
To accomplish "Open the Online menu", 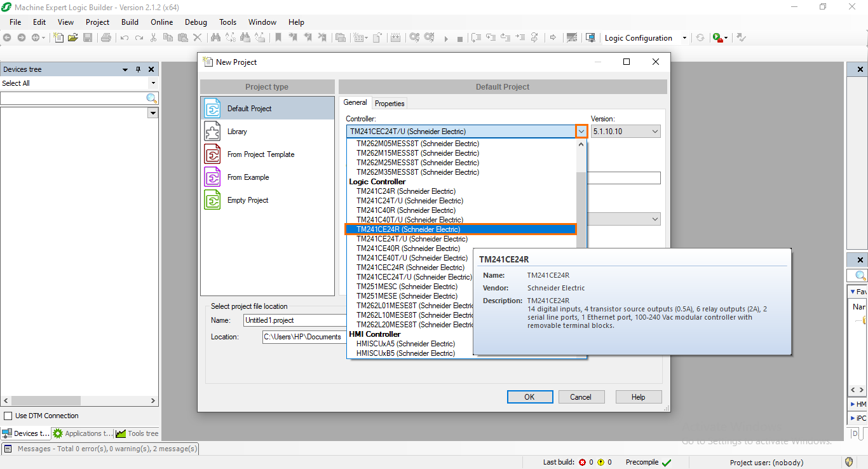I will (x=161, y=22).
